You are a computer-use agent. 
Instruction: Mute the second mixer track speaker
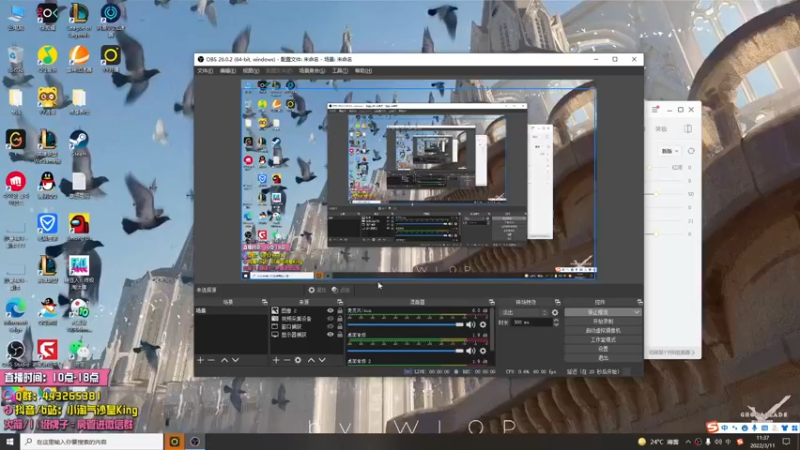point(470,351)
